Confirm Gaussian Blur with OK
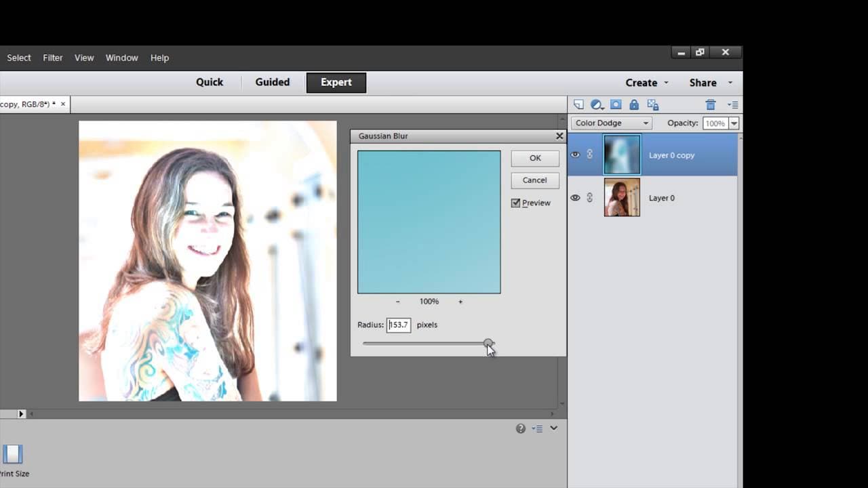 (x=535, y=158)
